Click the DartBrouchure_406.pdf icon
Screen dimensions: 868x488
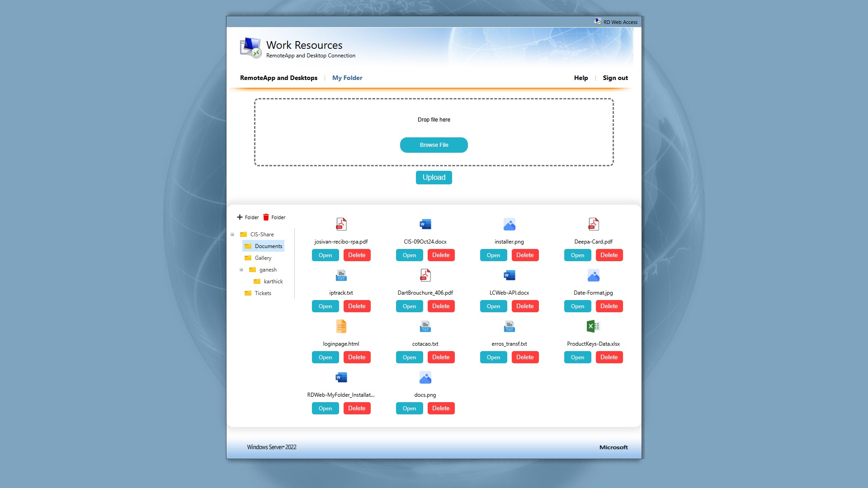(425, 275)
